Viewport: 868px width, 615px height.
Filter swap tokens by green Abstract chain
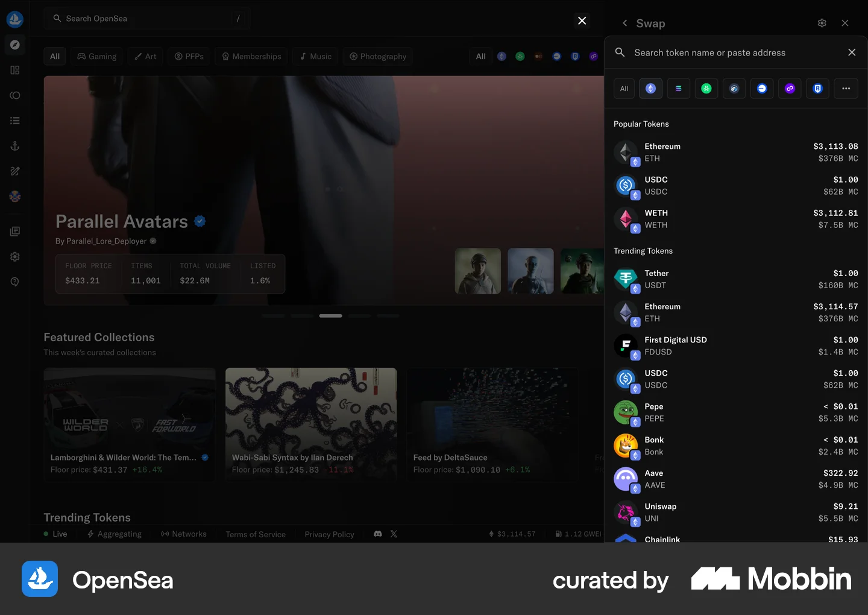[706, 89]
